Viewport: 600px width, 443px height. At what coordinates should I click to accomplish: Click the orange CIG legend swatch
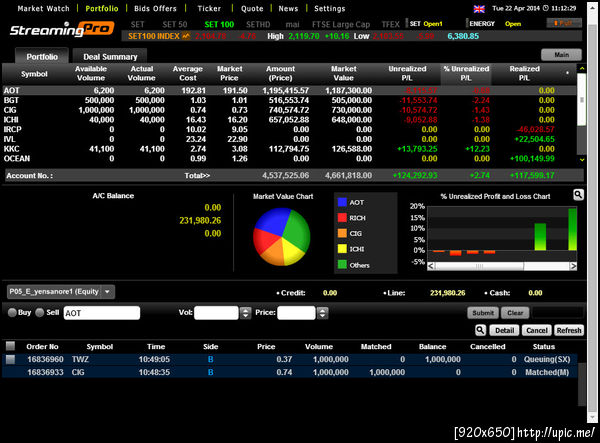click(x=342, y=233)
